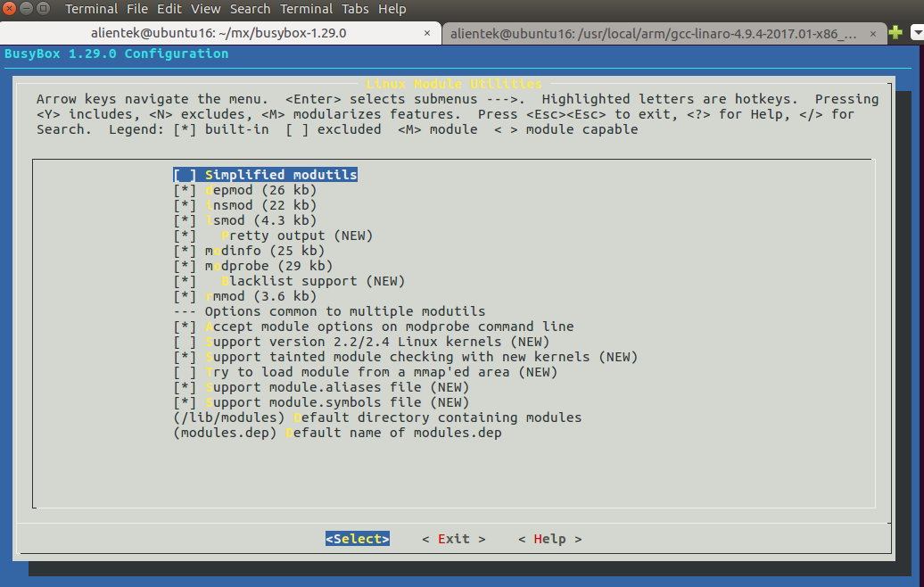The width and height of the screenshot is (924, 587).
Task: Close the busybox-1.29.0 tab
Action: (x=427, y=34)
